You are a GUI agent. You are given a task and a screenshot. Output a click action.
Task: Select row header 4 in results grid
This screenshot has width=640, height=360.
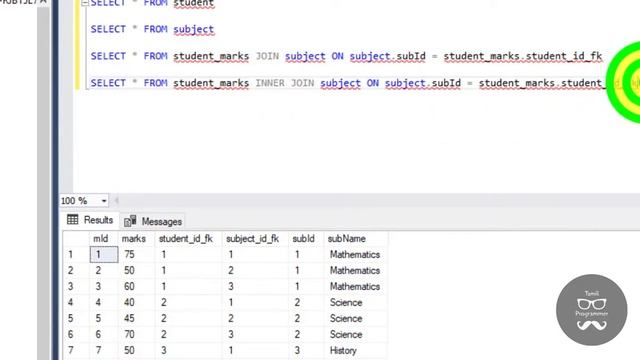click(x=76, y=302)
